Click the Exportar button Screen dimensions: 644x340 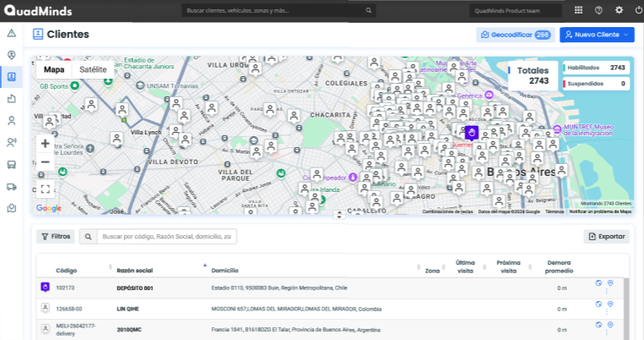point(607,237)
